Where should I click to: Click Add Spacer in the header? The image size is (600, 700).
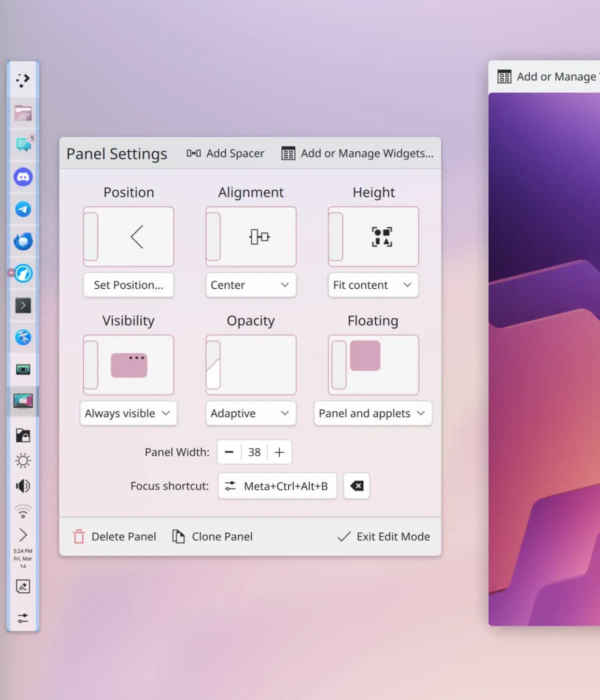[x=225, y=153]
